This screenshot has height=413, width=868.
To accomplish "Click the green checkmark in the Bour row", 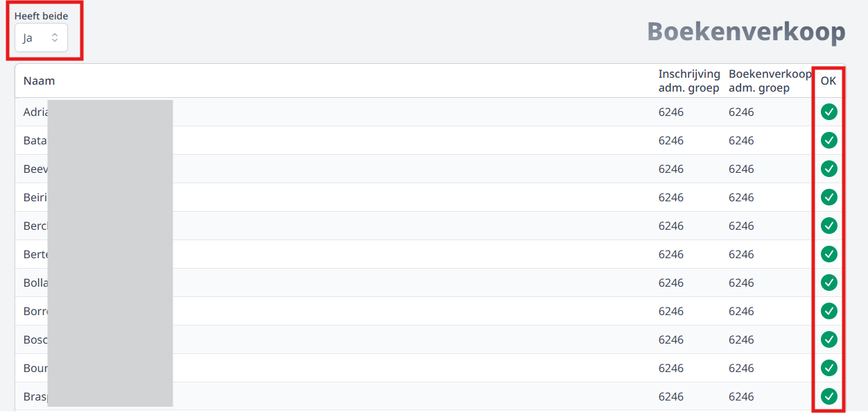I will click(828, 368).
